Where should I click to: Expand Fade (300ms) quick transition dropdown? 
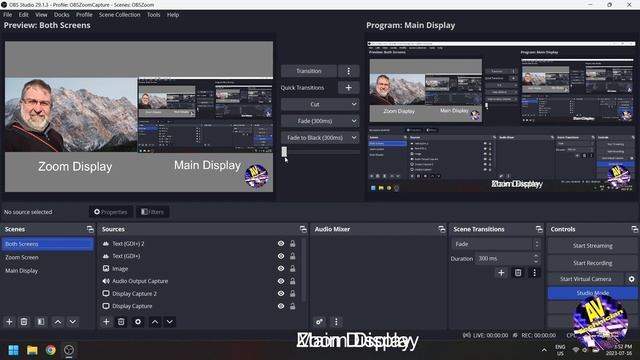[x=320, y=121]
